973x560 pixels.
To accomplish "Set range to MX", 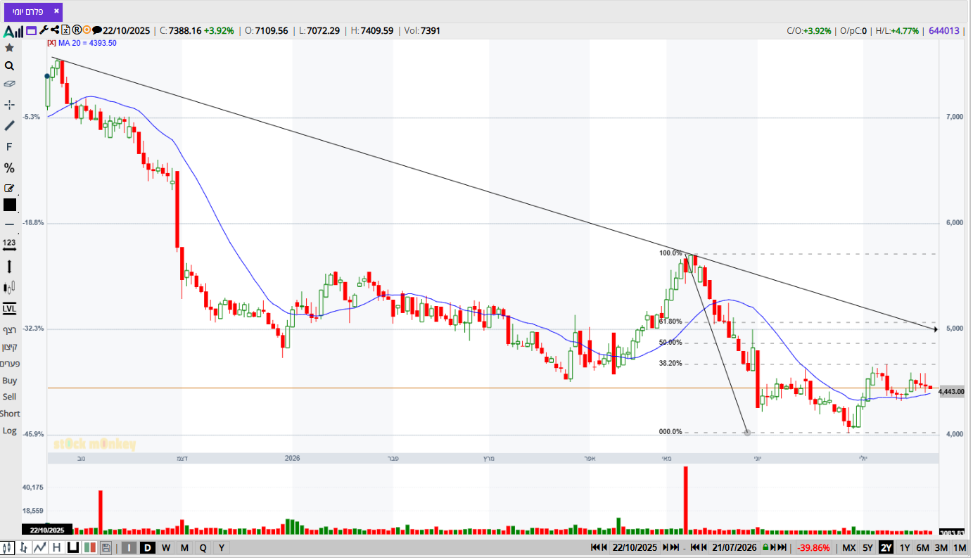I will [x=849, y=548].
